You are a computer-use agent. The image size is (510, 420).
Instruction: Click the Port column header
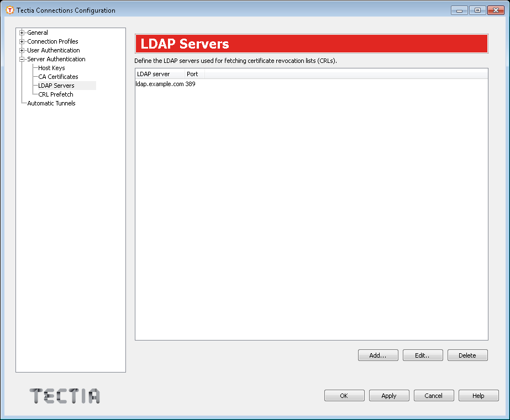point(193,73)
